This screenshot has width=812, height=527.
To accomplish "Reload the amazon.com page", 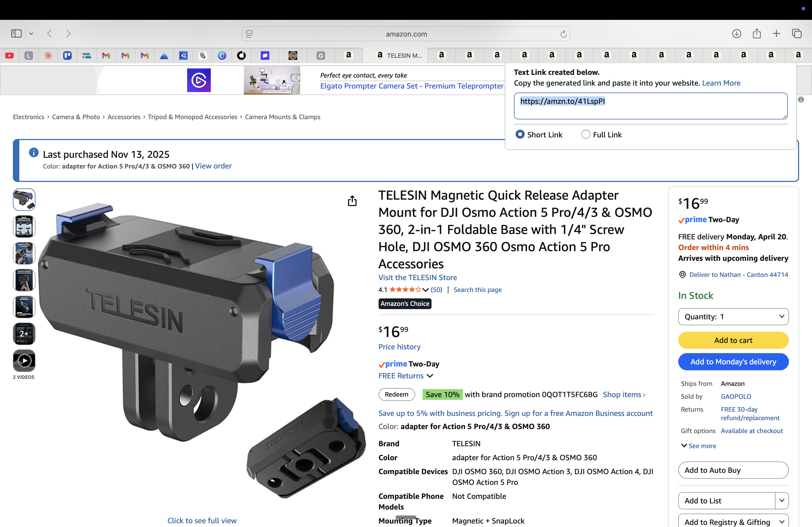I will [563, 34].
